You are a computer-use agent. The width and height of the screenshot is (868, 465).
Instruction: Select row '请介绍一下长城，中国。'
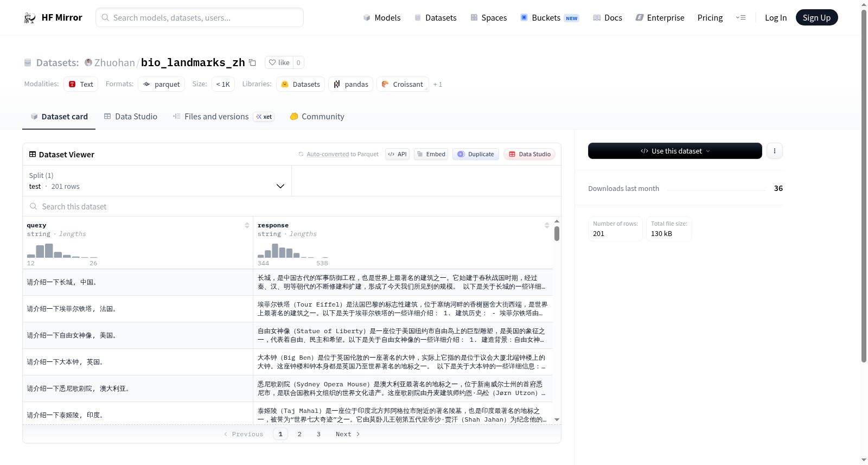point(288,282)
